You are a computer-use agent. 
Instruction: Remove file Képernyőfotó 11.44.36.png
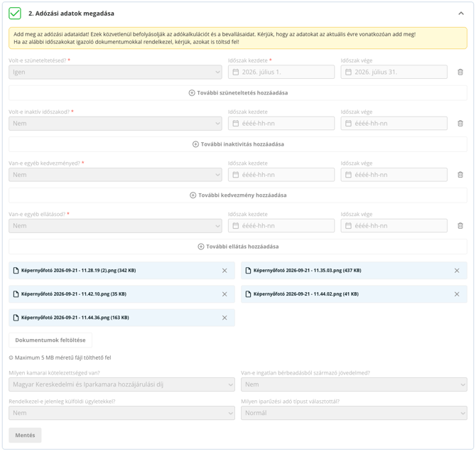(x=225, y=318)
